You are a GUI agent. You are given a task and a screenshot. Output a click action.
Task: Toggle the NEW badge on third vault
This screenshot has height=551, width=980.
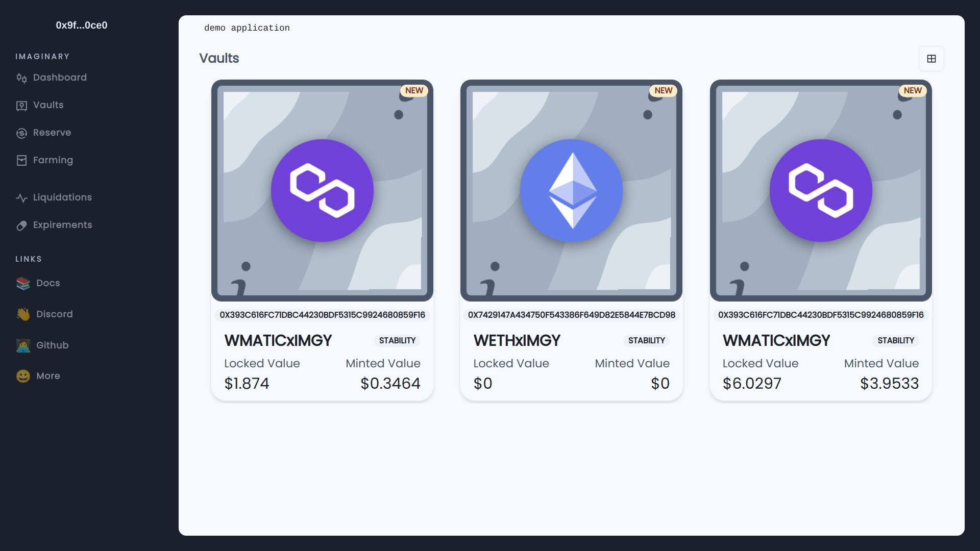[x=913, y=91]
